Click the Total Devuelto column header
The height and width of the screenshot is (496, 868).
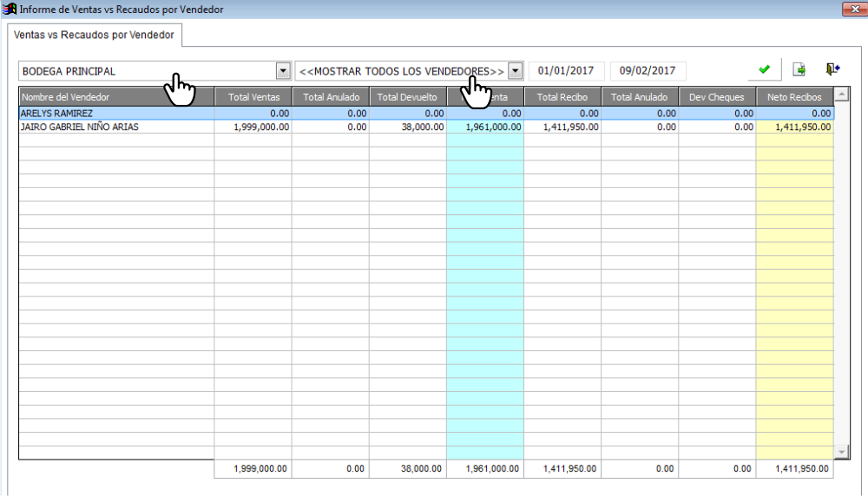pyautogui.click(x=407, y=97)
